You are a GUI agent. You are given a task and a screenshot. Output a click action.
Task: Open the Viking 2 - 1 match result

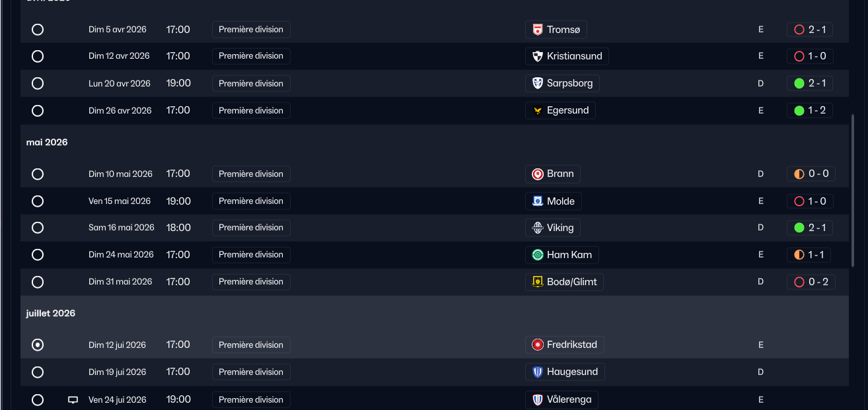[x=810, y=228]
